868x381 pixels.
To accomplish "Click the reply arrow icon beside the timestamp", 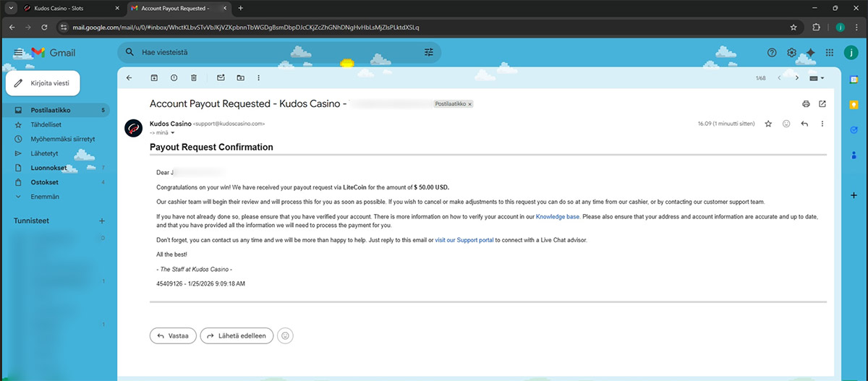I will [804, 124].
